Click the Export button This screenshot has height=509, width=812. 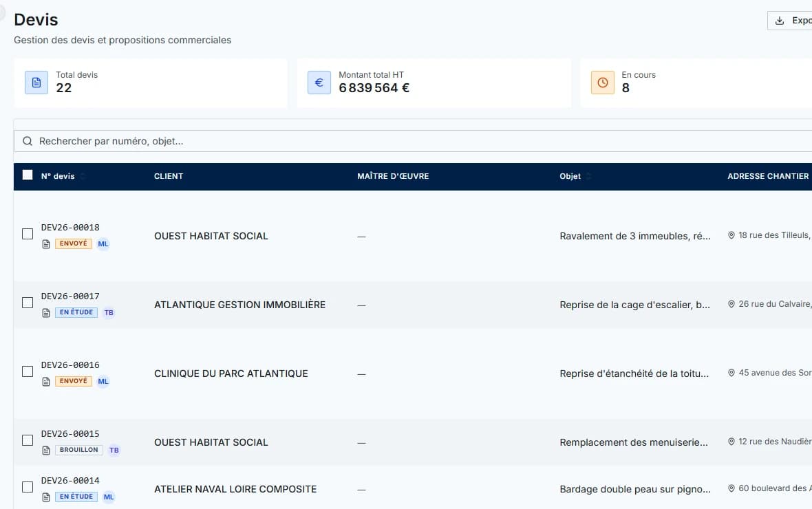click(791, 21)
